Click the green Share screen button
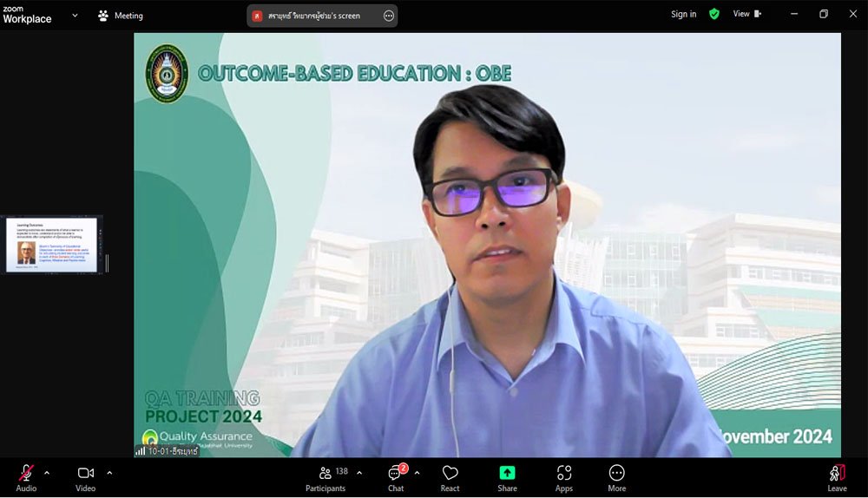 click(507, 476)
